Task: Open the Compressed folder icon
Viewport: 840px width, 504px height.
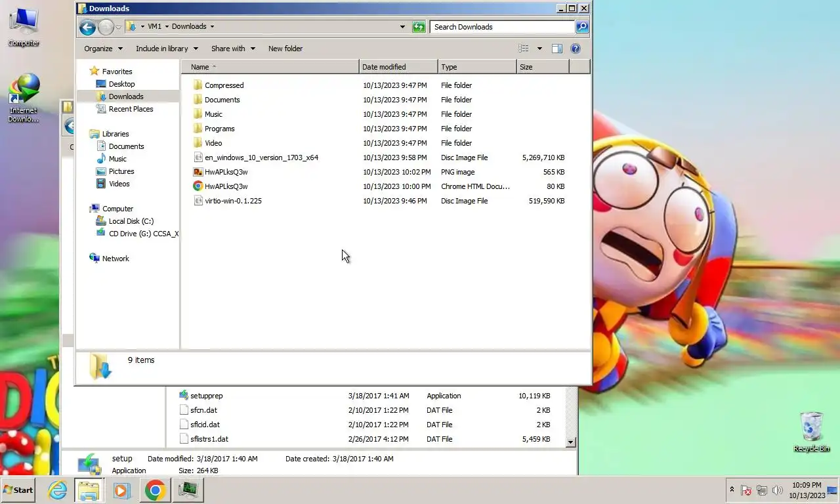Action: pos(198,85)
